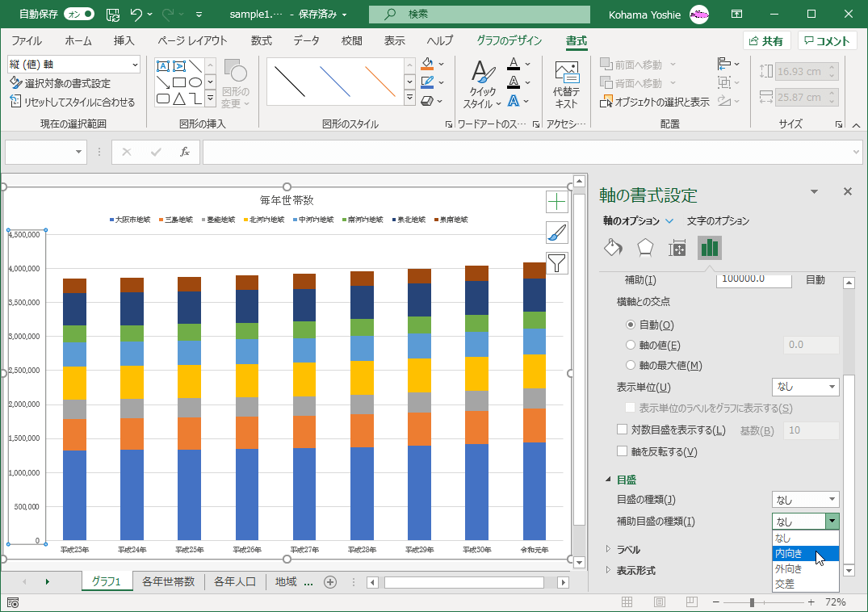
Task: Open the chart element selector dropdown
Action: [x=134, y=65]
